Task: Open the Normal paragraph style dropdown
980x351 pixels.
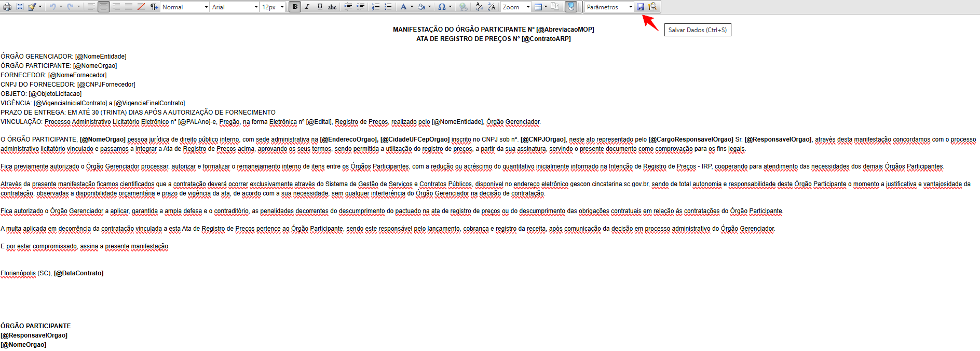Action: 185,7
